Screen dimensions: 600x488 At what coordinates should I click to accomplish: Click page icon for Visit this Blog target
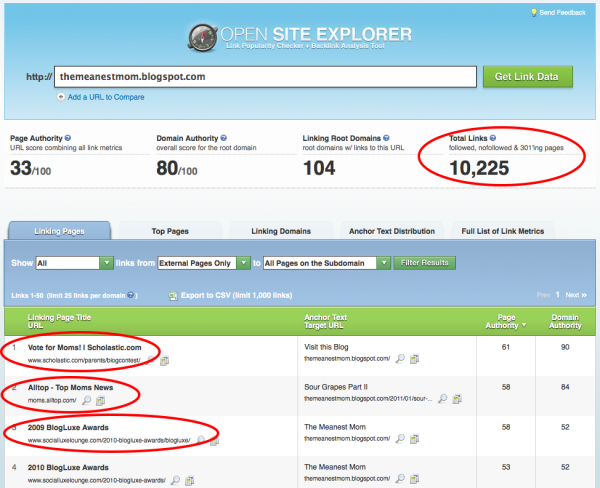click(414, 359)
